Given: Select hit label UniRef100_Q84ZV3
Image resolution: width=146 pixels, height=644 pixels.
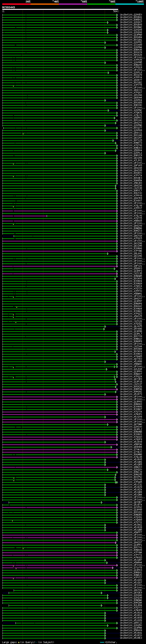Looking at the screenshot, I should pyautogui.click(x=131, y=123).
